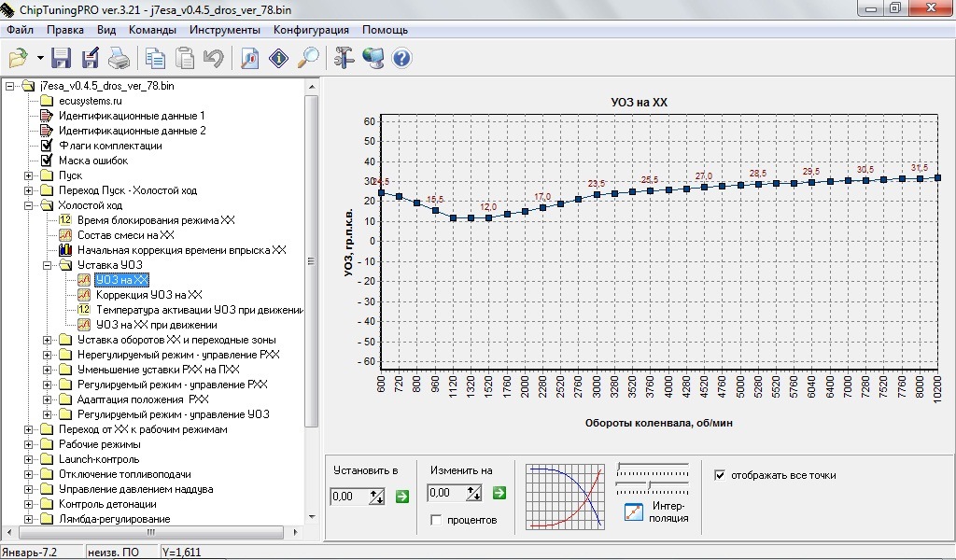This screenshot has width=956, height=560.
Task: Undo the last change with the arrow icon
Action: pyautogui.click(x=214, y=58)
